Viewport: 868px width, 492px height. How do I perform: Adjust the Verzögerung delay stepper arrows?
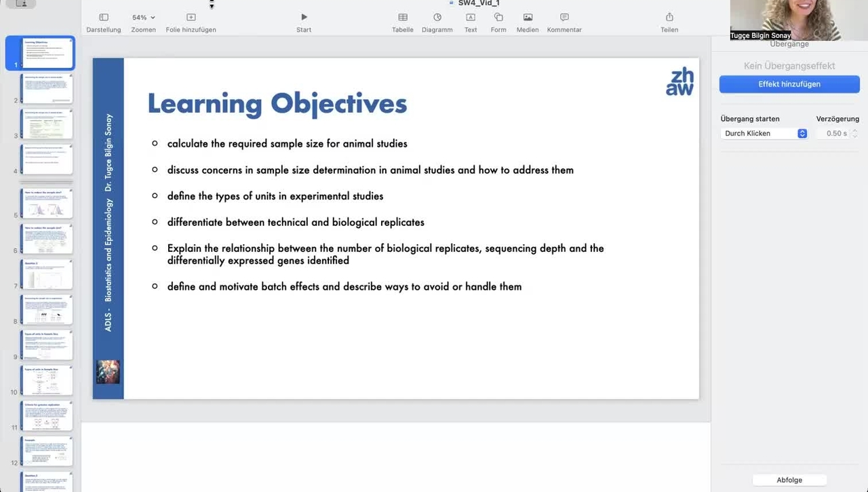coord(854,134)
